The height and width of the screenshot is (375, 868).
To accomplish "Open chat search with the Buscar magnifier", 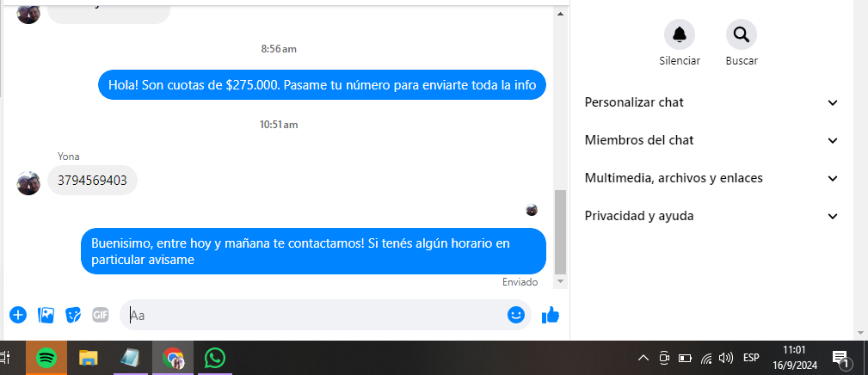I will click(742, 35).
